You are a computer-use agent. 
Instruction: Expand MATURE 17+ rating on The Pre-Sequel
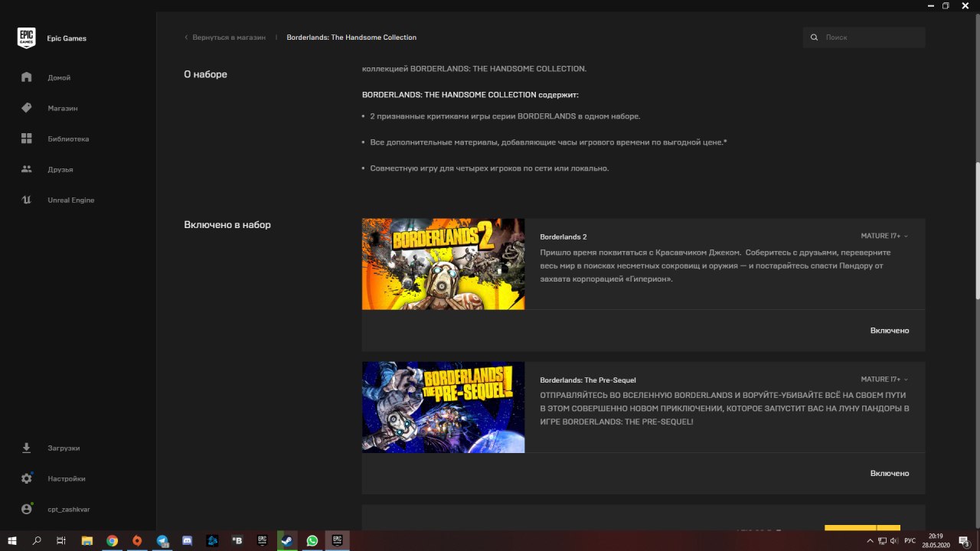pos(884,379)
